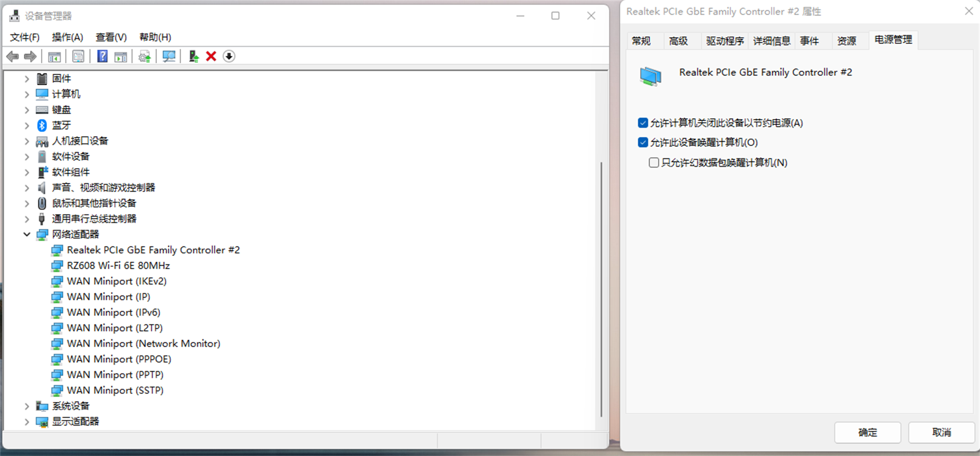Expand the 声音、视频和游戏控制器 node
Image resolution: width=980 pixels, height=456 pixels.
click(x=27, y=188)
